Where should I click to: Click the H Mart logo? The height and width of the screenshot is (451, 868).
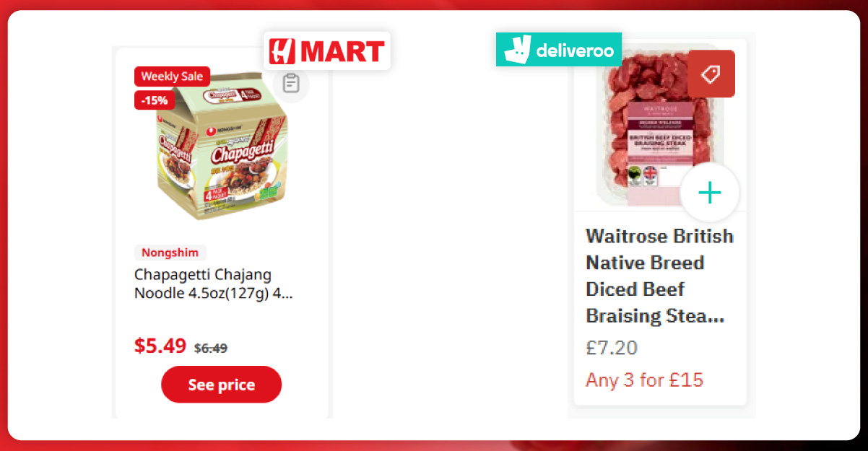(x=326, y=51)
